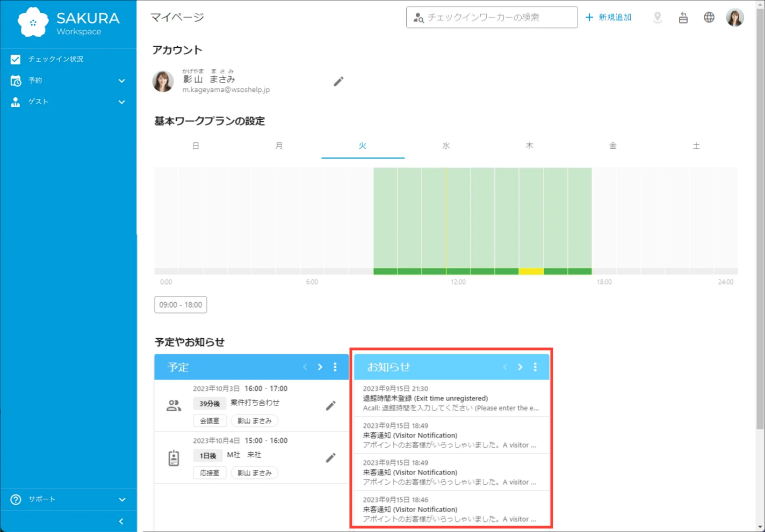
Task: Switch to the 金 weekday tab
Action: pyautogui.click(x=612, y=146)
